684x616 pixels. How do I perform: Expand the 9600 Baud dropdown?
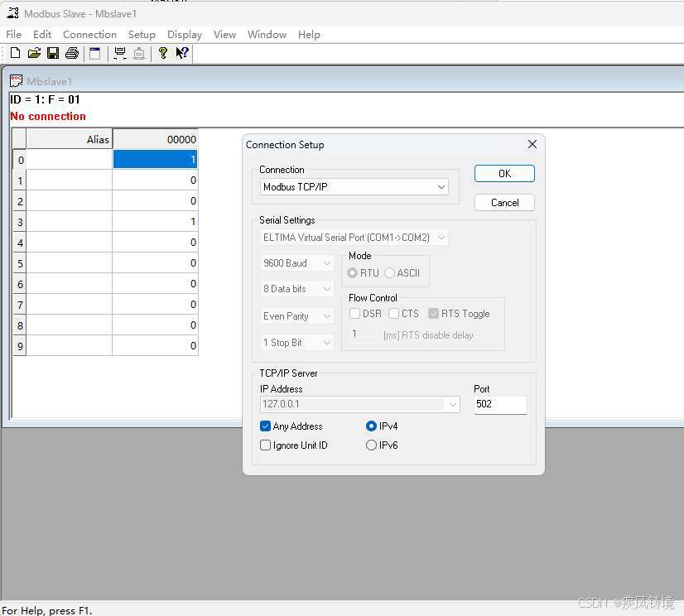tap(297, 263)
